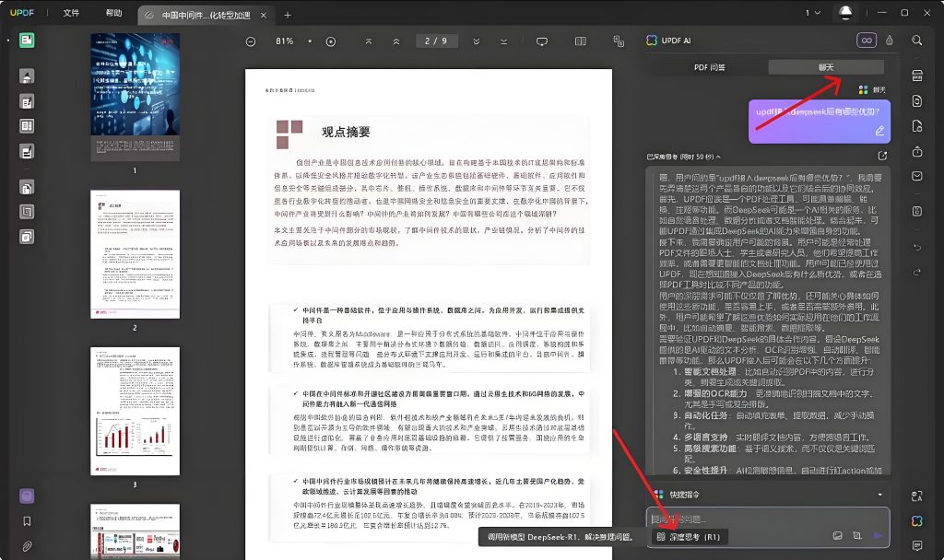The height and width of the screenshot is (560, 944).
Task: Open the OCR icon in right sidebar
Action: [x=917, y=76]
